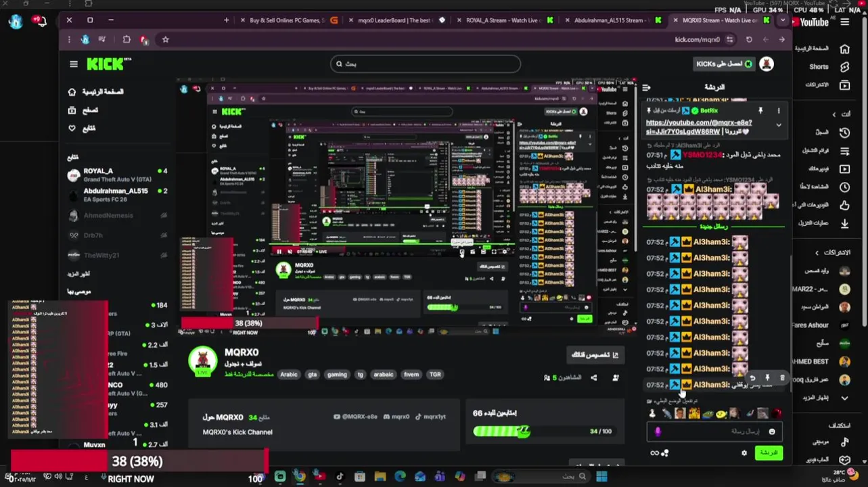
Task: Bookmark this page with the star icon
Action: (165, 40)
